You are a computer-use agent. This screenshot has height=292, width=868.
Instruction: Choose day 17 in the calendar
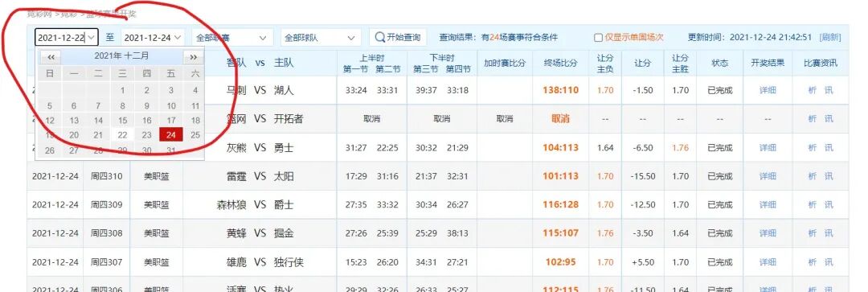pyautogui.click(x=171, y=120)
